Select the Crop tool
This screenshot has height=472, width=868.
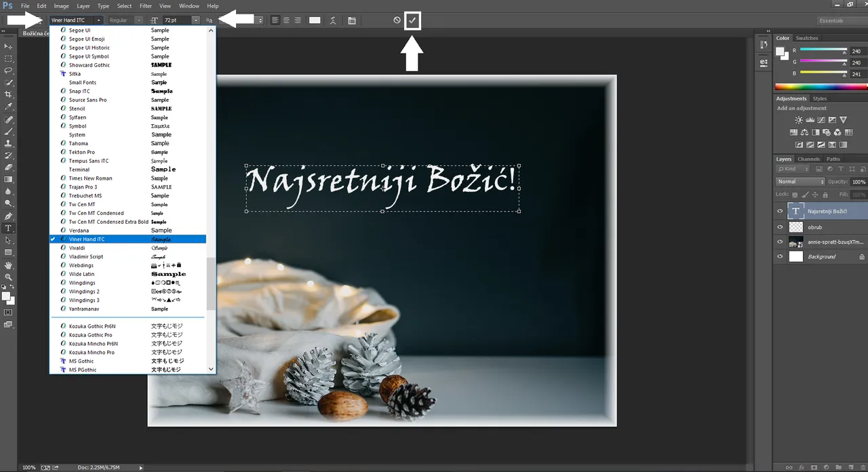click(8, 94)
